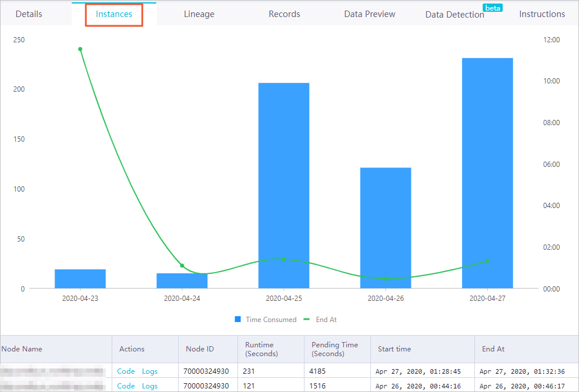
Task: Switch to the Instructions tab
Action: 542,14
